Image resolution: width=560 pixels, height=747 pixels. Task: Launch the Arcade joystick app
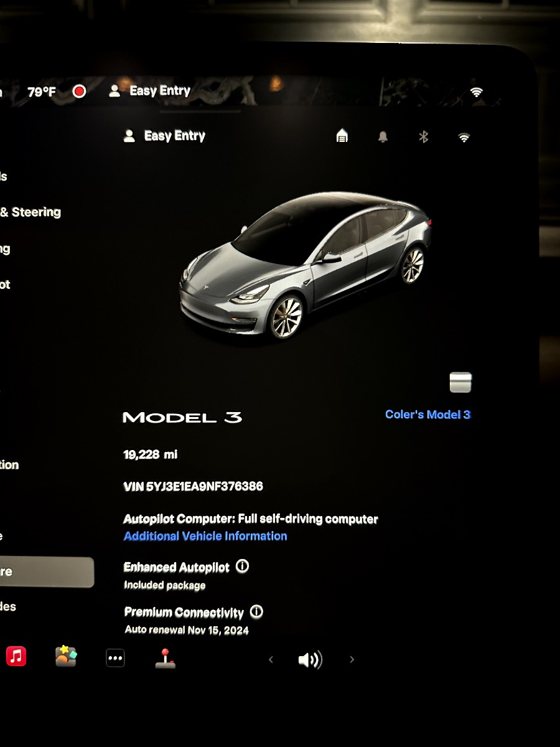click(165, 658)
